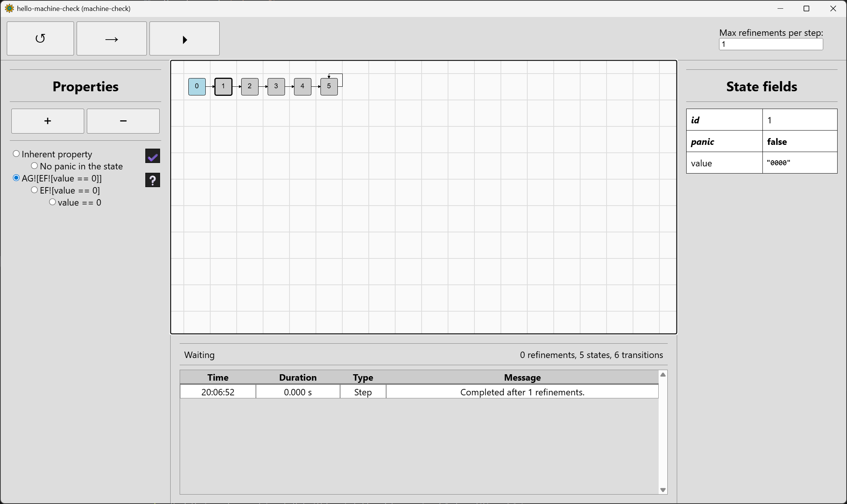This screenshot has height=504, width=847.
Task: Select the AG![EF![value == 0]] radio
Action: pos(16,178)
